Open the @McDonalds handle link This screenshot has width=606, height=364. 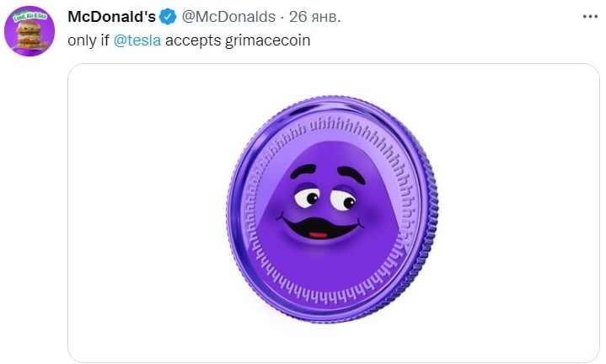(x=228, y=17)
